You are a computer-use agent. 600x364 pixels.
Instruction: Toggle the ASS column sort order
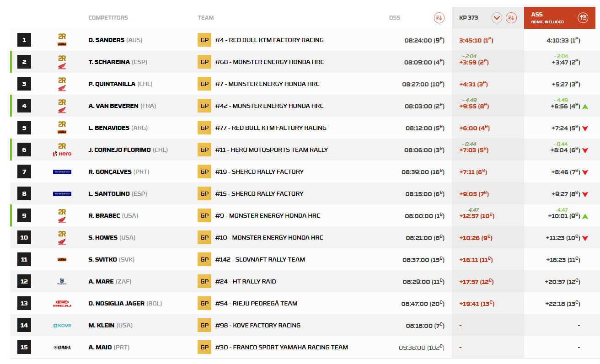point(583,18)
